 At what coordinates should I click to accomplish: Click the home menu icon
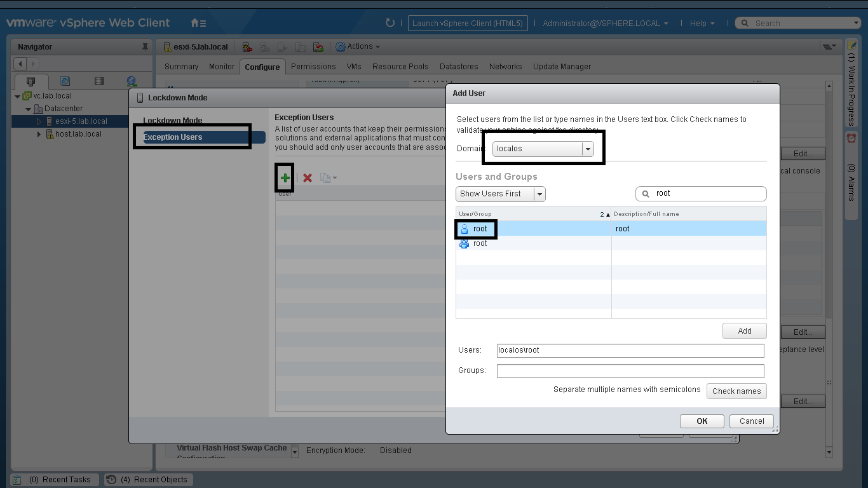198,23
